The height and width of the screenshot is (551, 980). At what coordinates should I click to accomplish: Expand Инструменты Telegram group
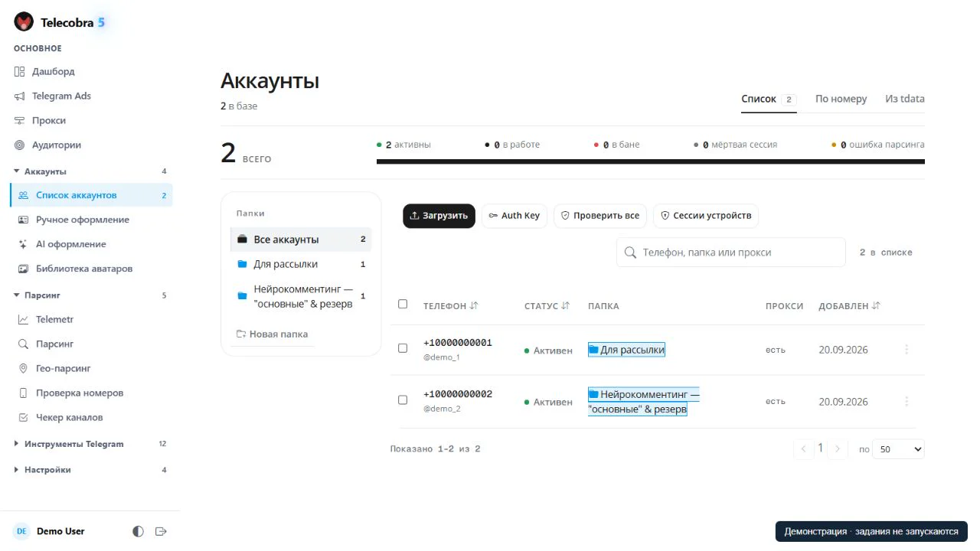coord(90,444)
